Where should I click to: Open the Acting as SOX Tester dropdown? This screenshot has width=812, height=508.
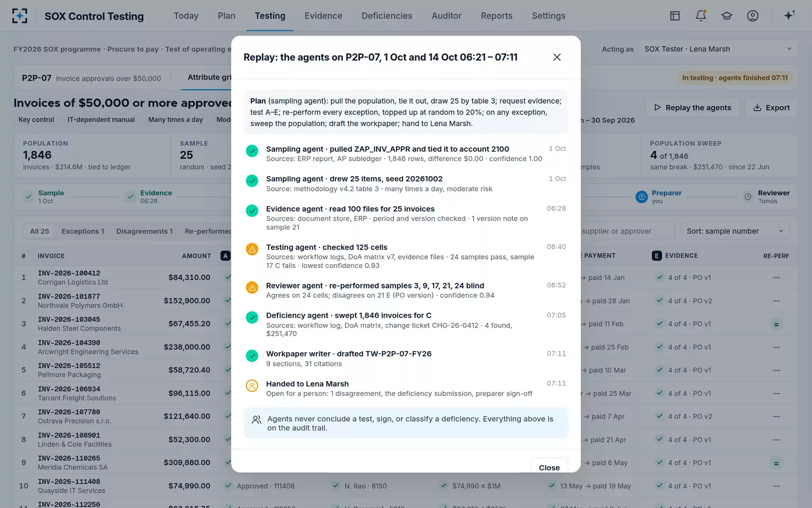718,49
